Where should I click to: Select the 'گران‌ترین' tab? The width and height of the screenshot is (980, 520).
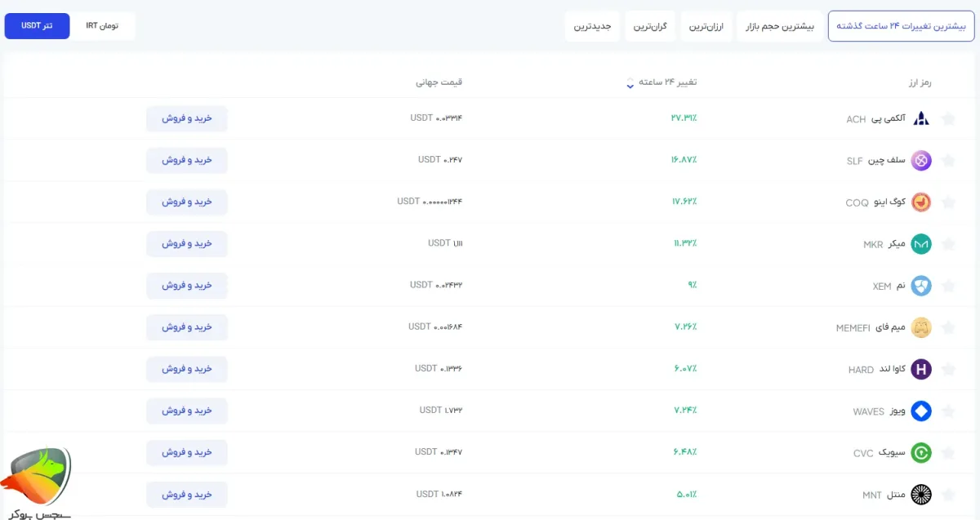[651, 26]
